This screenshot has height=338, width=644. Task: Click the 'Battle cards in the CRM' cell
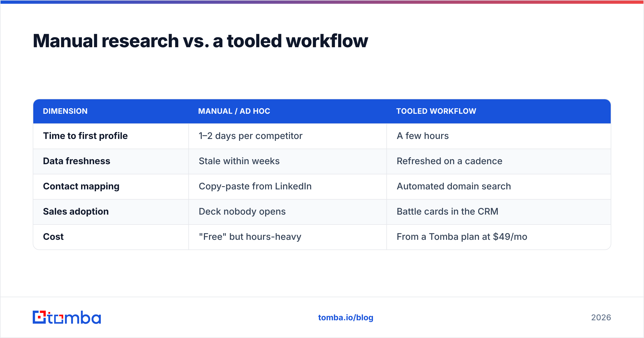[x=499, y=212]
